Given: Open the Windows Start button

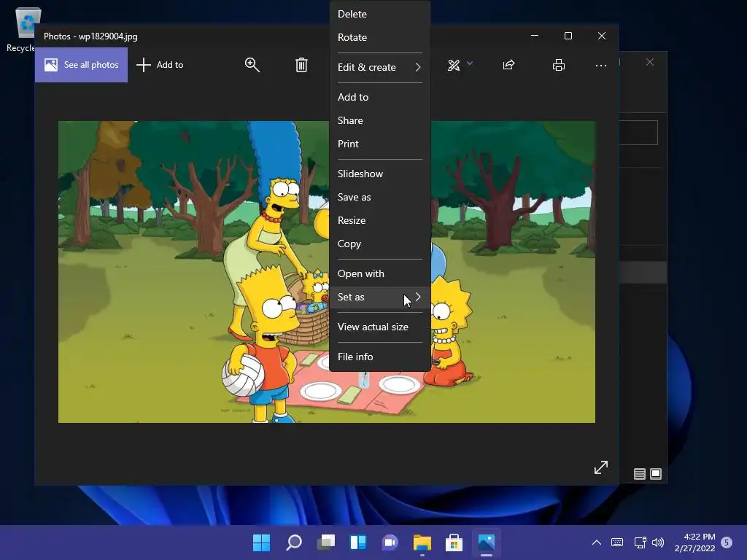Looking at the screenshot, I should click(x=261, y=542).
